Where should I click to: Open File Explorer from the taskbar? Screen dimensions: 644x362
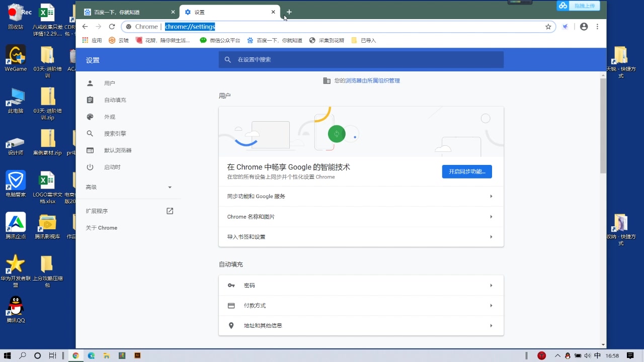[x=107, y=355]
